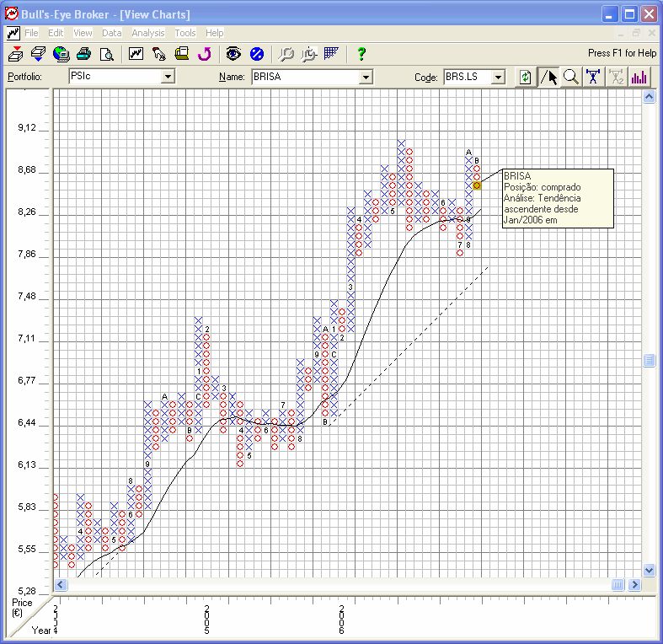Image resolution: width=663 pixels, height=644 pixels.
Task: Toggle the blue grid display icon
Action: [x=331, y=54]
